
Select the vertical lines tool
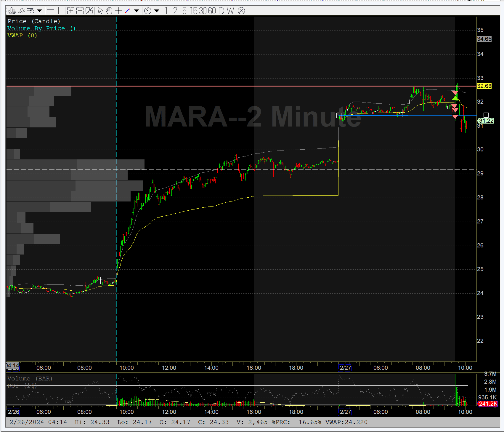click(60, 11)
